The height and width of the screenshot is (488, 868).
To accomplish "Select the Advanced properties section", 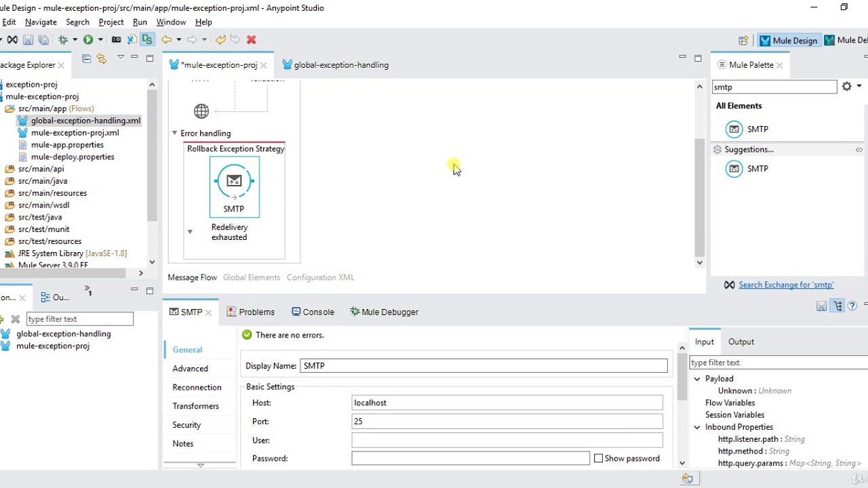I will coord(191,369).
